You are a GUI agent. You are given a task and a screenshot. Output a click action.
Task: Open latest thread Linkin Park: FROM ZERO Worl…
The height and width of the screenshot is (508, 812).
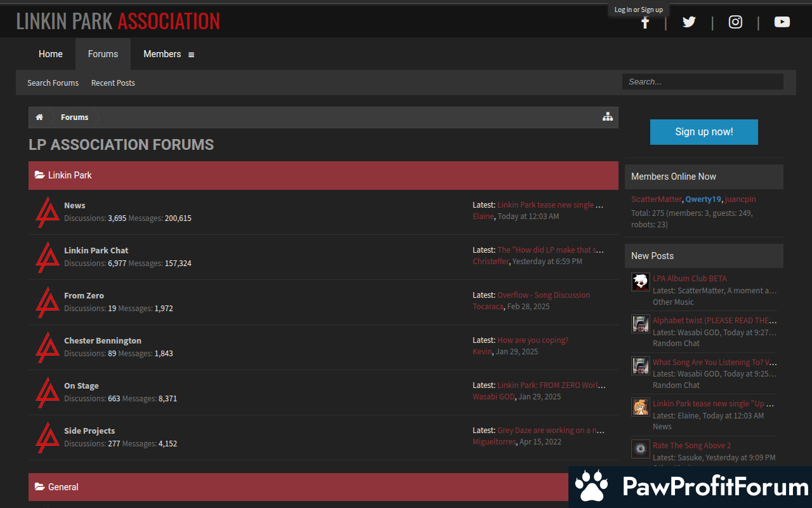(x=551, y=385)
